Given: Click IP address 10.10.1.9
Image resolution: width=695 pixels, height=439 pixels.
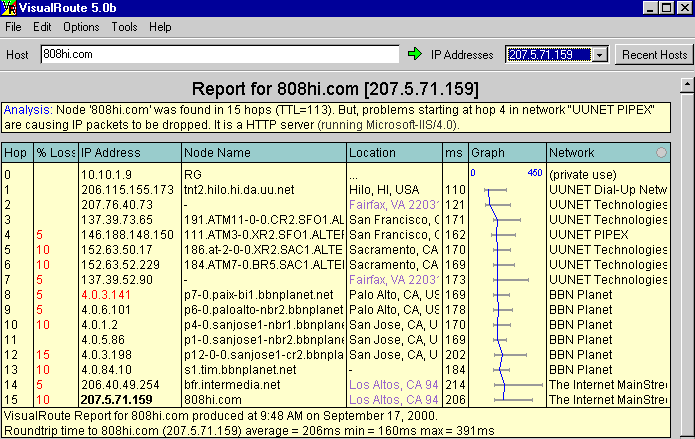Looking at the screenshot, I should [106, 175].
